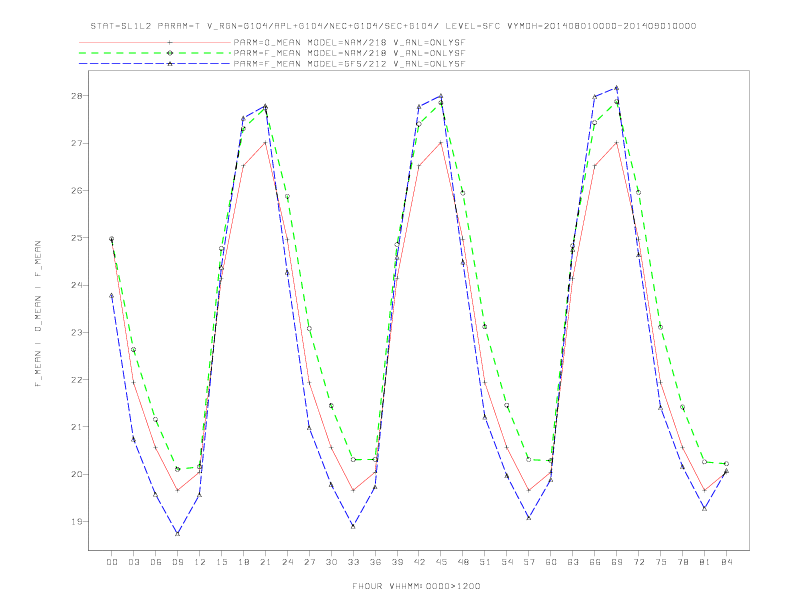The height and width of the screenshot is (612, 792).
Task: Click x-axis forecast hour label 12
Action: (x=200, y=562)
